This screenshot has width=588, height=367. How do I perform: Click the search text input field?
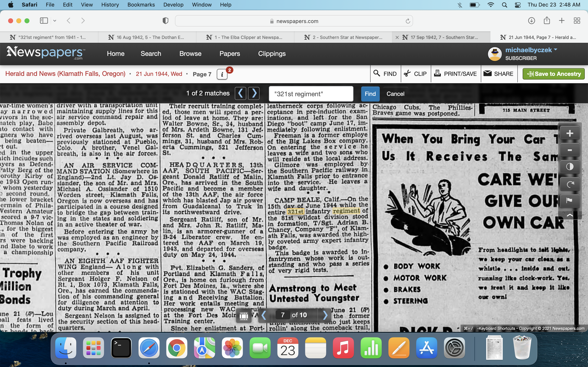point(311,94)
